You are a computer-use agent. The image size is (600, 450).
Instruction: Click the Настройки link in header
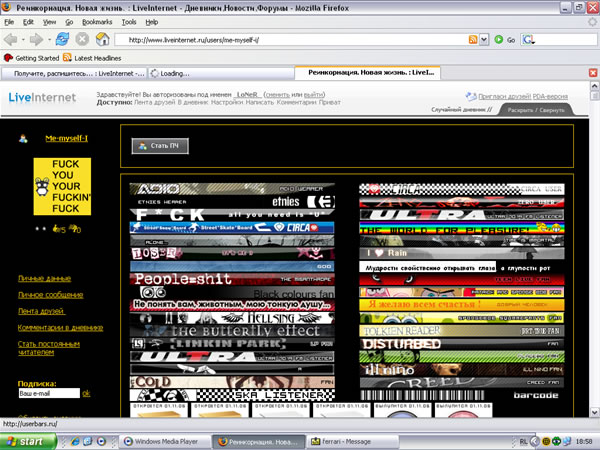[227, 103]
